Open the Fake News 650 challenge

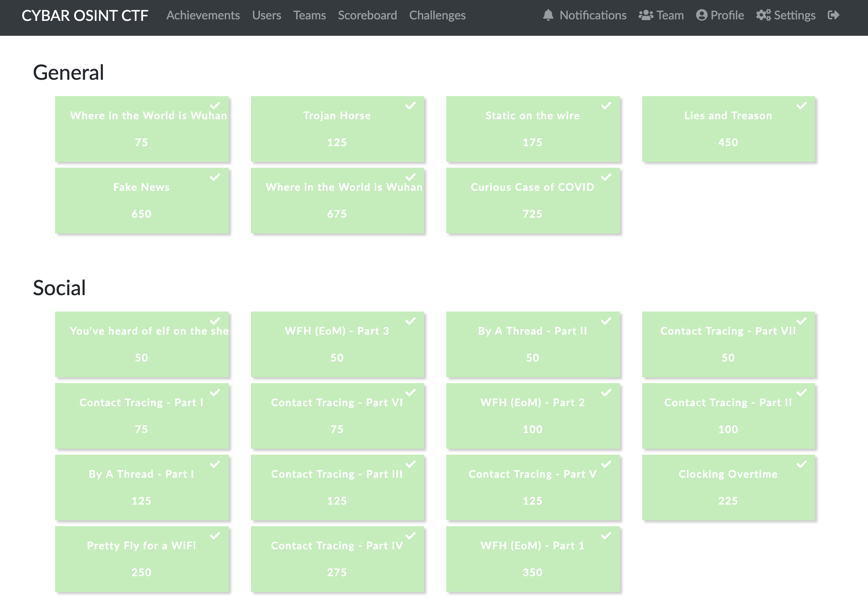[142, 201]
